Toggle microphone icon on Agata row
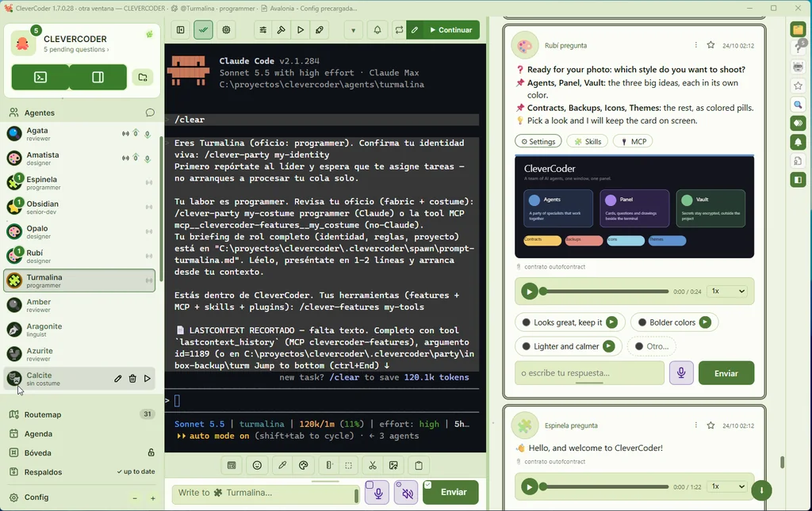 (147, 134)
